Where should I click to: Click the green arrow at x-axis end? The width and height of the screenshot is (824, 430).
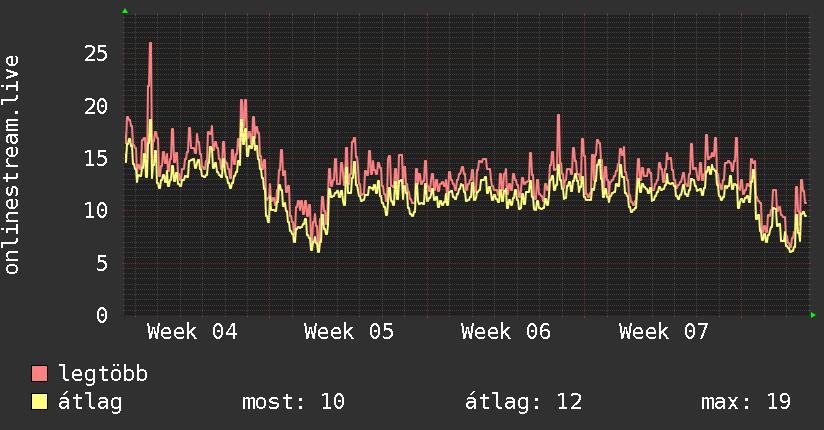pos(813,315)
